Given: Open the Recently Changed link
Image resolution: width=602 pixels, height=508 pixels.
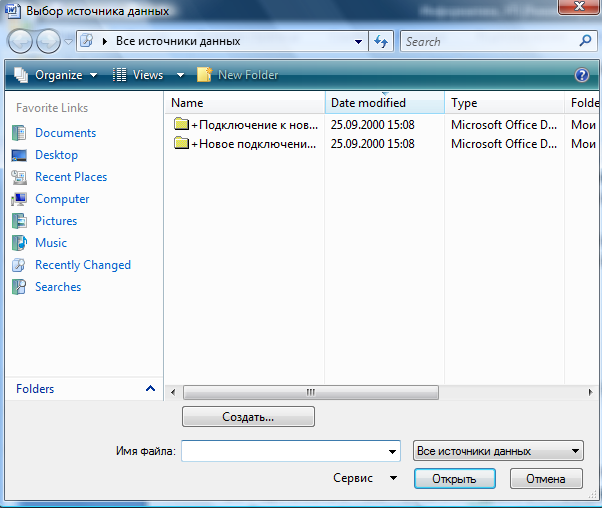Looking at the screenshot, I should [83, 265].
